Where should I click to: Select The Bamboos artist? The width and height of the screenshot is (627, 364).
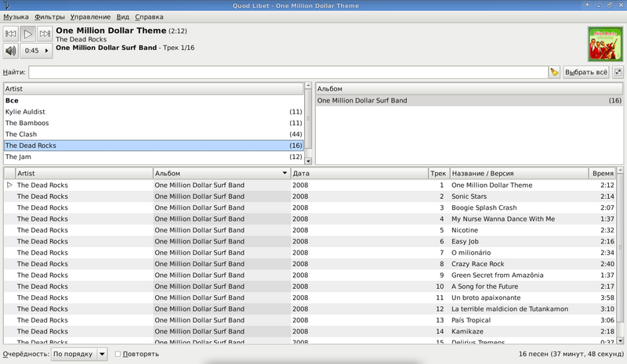point(154,123)
